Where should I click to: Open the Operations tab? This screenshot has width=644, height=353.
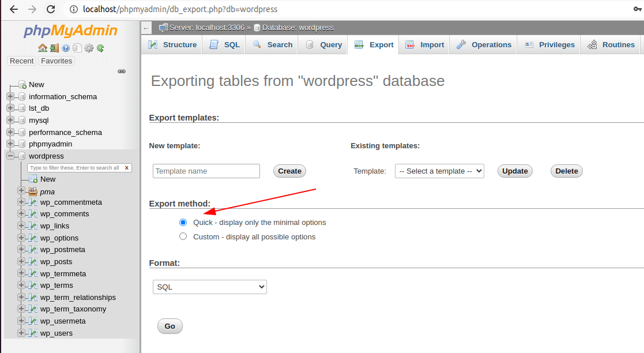click(484, 45)
